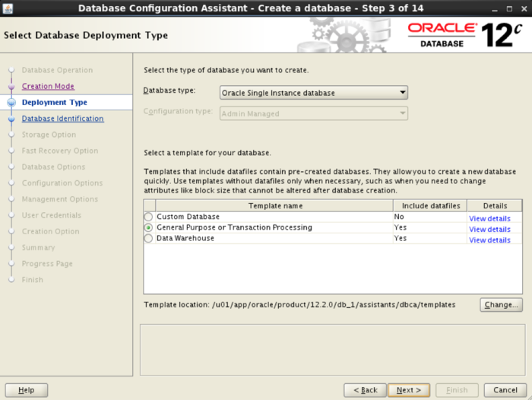Image resolution: width=532 pixels, height=400 pixels.
Task: Cancel the database creation wizard
Action: tap(505, 390)
